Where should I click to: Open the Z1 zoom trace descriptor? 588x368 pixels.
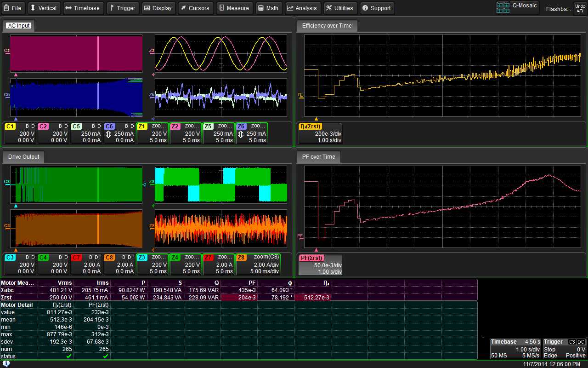[153, 133]
